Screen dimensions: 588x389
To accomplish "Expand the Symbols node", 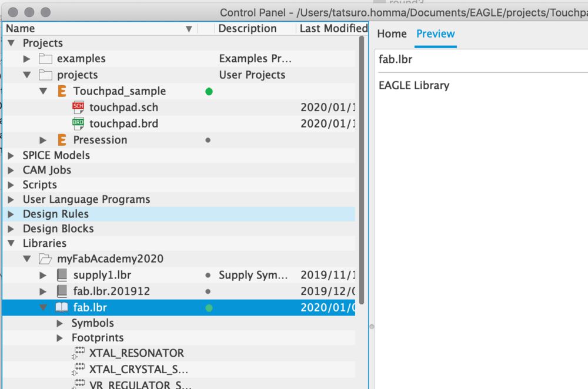I will pyautogui.click(x=59, y=323).
